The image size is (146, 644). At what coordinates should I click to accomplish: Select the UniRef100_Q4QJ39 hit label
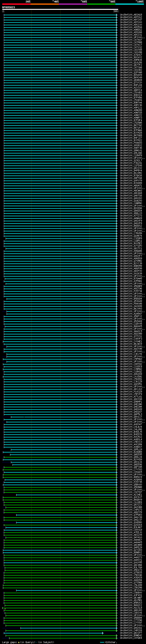point(131,517)
